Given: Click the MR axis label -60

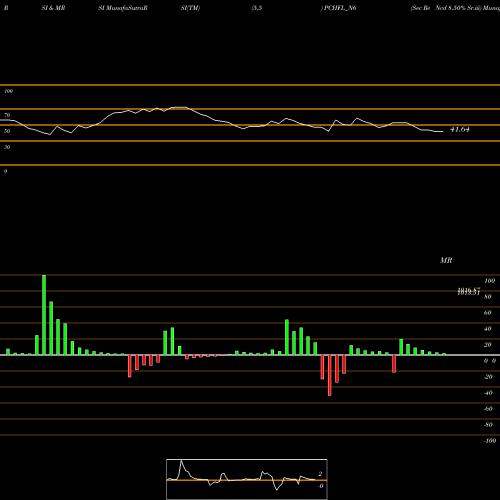Looking at the screenshot, I should [x=488, y=409].
